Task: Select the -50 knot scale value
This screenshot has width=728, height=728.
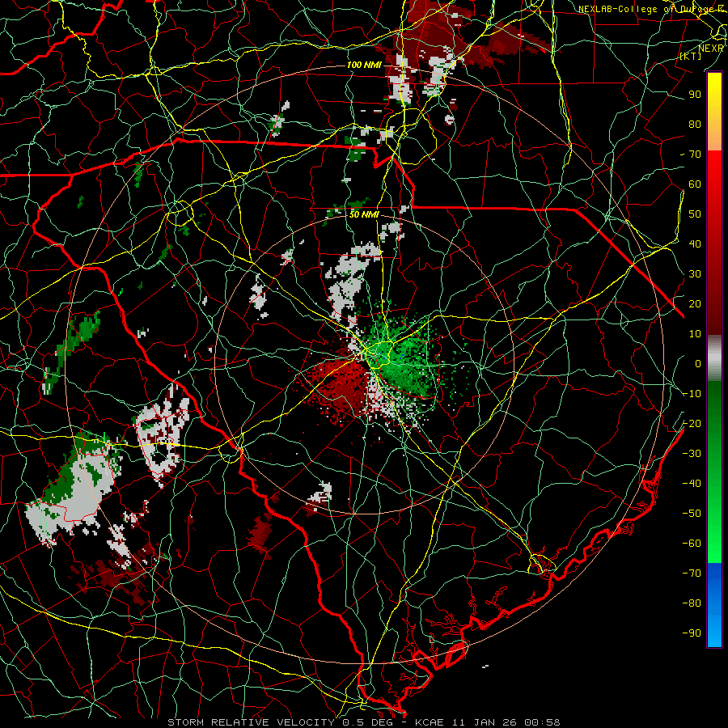Action: tap(692, 514)
